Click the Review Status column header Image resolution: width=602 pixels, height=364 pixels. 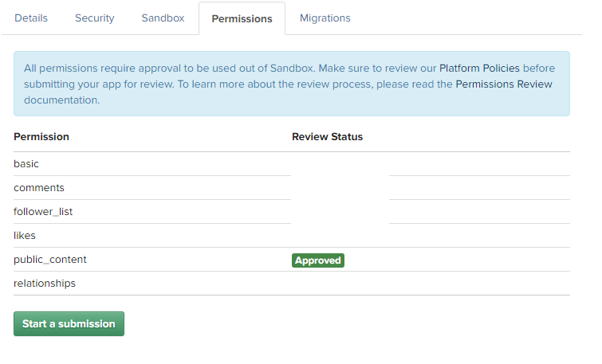(x=327, y=137)
